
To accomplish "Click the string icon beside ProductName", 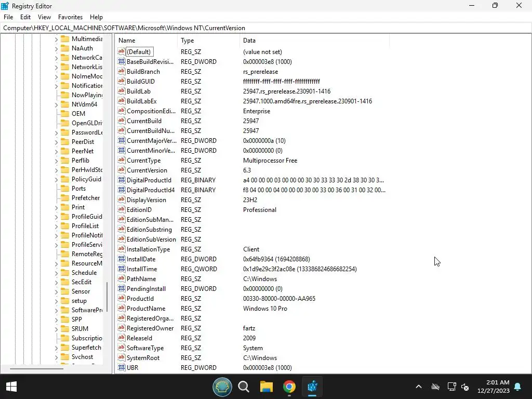I will pyautogui.click(x=122, y=308).
